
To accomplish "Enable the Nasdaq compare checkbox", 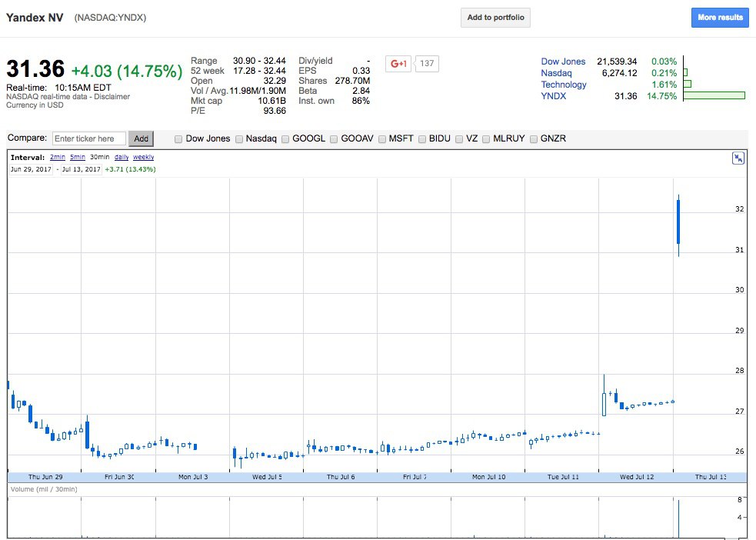I will pos(239,139).
